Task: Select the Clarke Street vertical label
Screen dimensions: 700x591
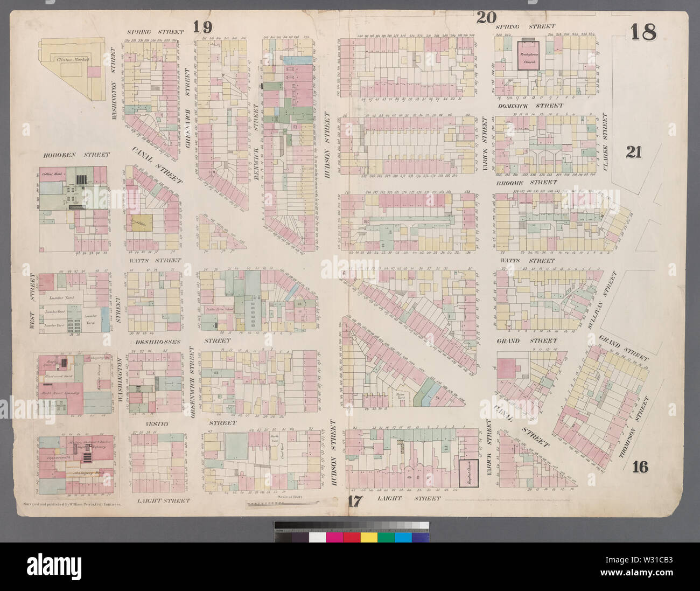Action: coord(605,142)
